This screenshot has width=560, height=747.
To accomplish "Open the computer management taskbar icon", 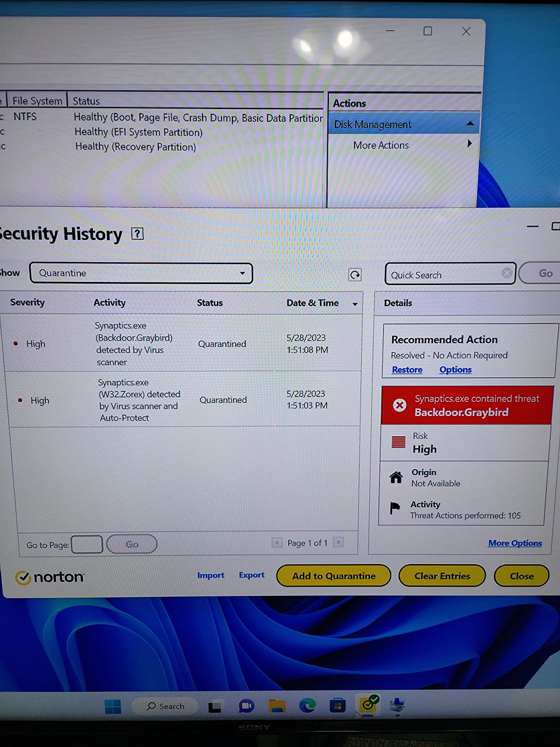I will coord(397,705).
